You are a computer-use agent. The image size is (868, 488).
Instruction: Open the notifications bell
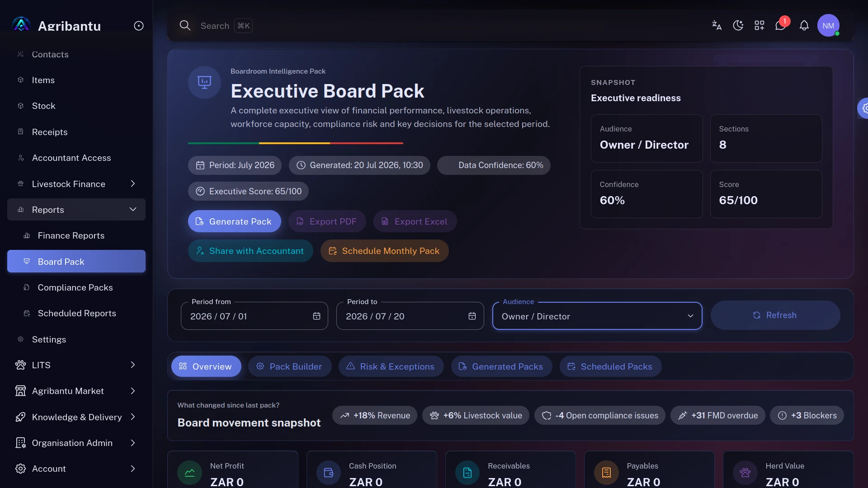point(804,25)
